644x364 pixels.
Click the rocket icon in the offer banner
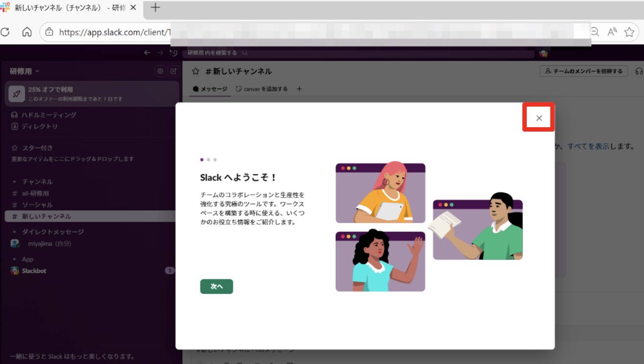17,93
